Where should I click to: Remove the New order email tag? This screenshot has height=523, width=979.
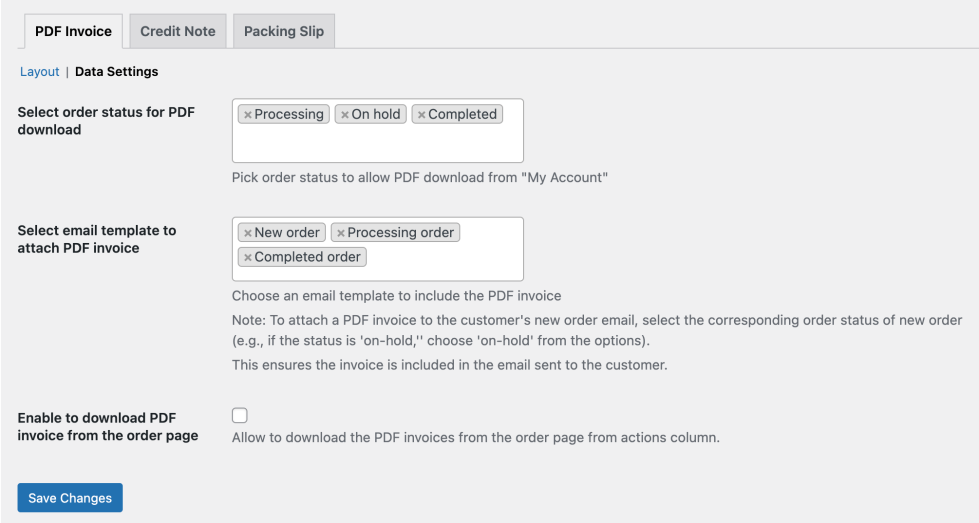[x=248, y=233]
